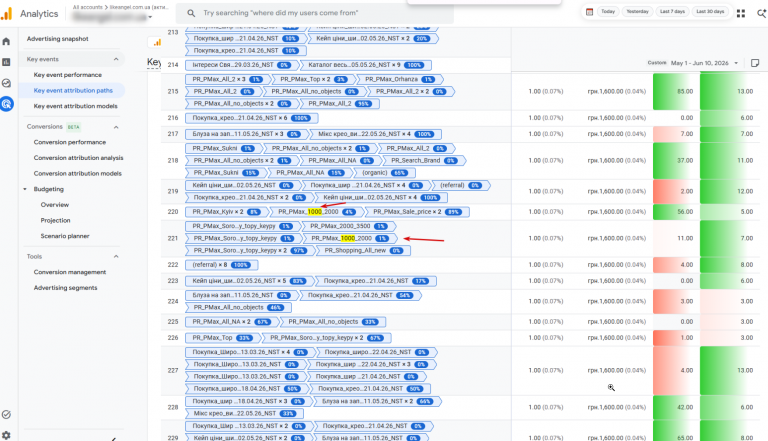Click the Last 7 days button
Viewport: 768px width, 441px height.
tap(672, 12)
